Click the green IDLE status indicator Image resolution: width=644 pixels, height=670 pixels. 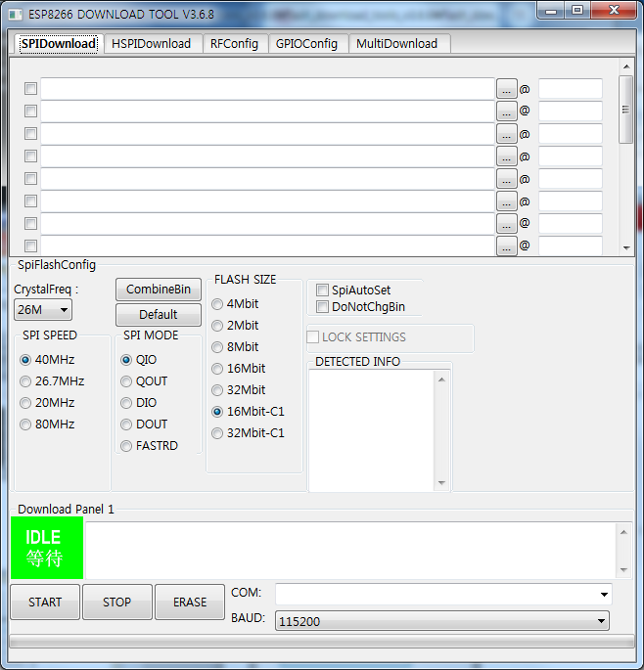click(x=47, y=548)
